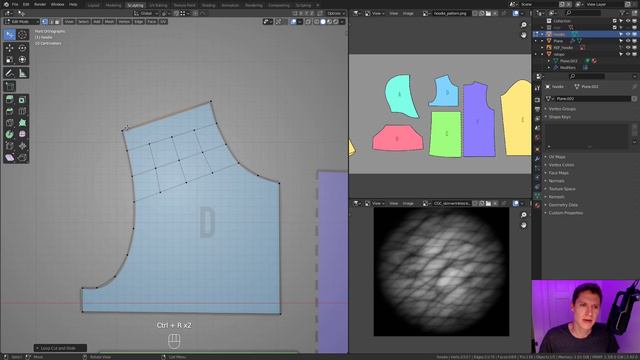Screen dimensions: 640x360
Task: Enable vertex select mode
Action: click(x=44, y=22)
